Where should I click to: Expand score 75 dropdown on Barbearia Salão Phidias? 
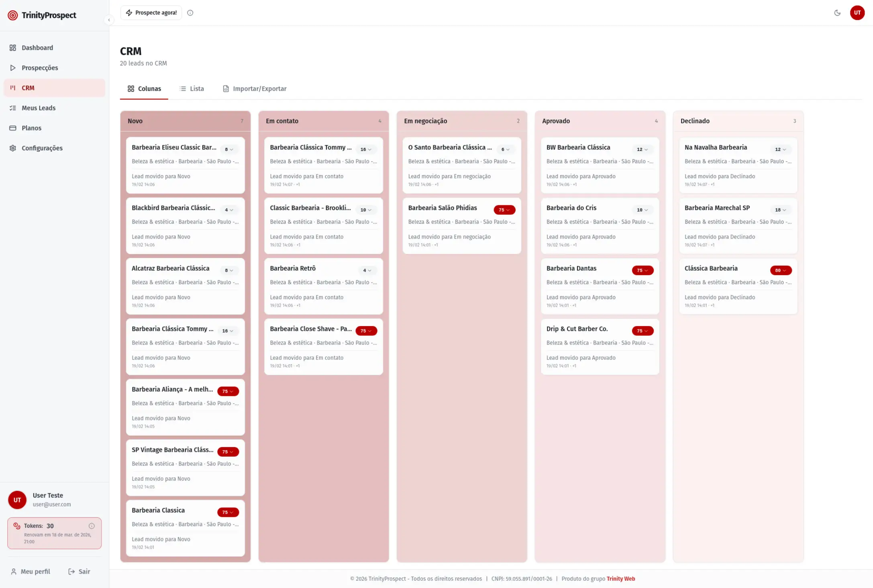504,210
